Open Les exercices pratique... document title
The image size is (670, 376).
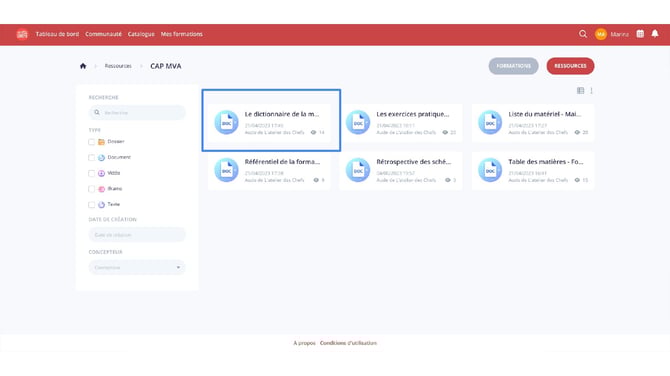(x=413, y=114)
